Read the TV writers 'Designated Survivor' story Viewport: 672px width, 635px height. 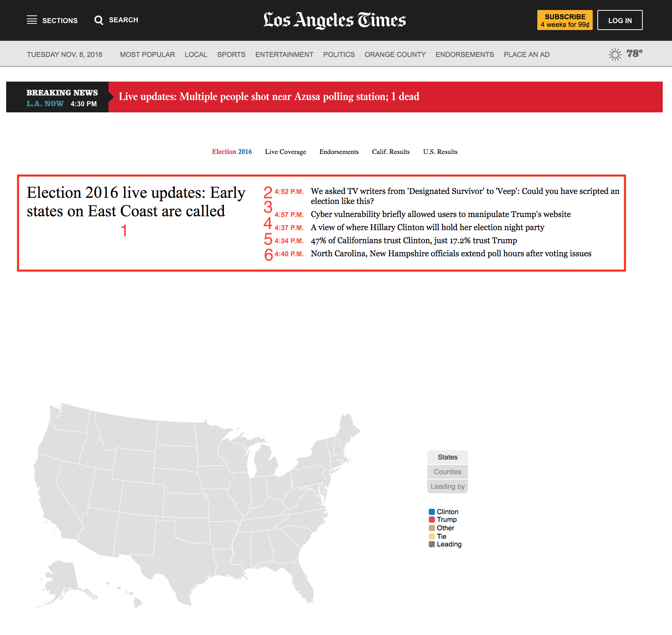click(465, 196)
